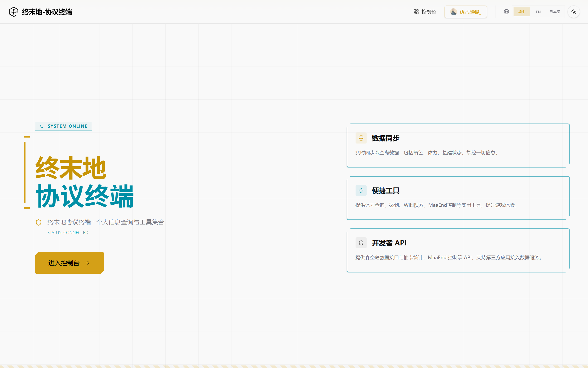Open the 浅巷墨黎_ user account button
This screenshot has width=588, height=368.
[466, 12]
